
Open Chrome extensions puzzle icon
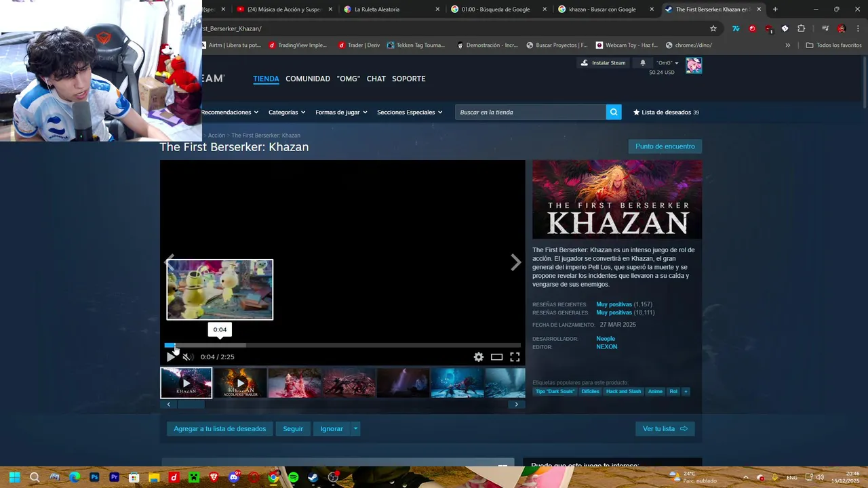[x=801, y=28]
